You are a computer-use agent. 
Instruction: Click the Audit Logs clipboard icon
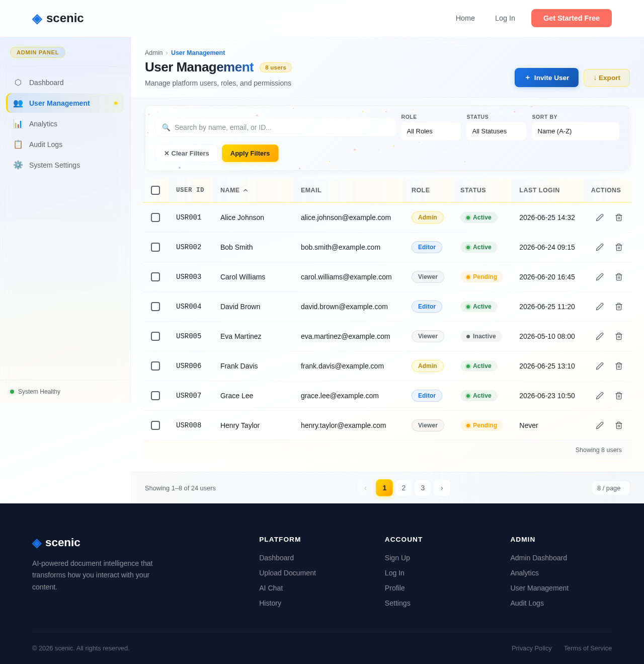point(18,144)
